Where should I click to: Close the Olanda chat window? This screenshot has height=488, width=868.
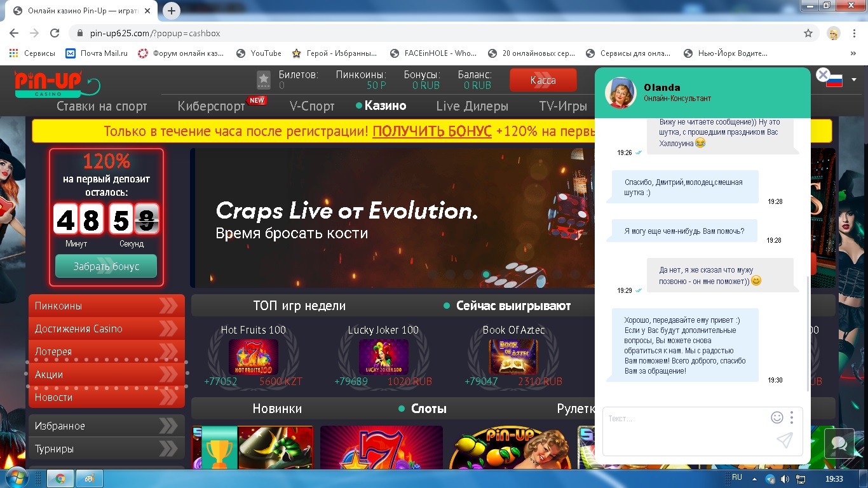click(823, 76)
